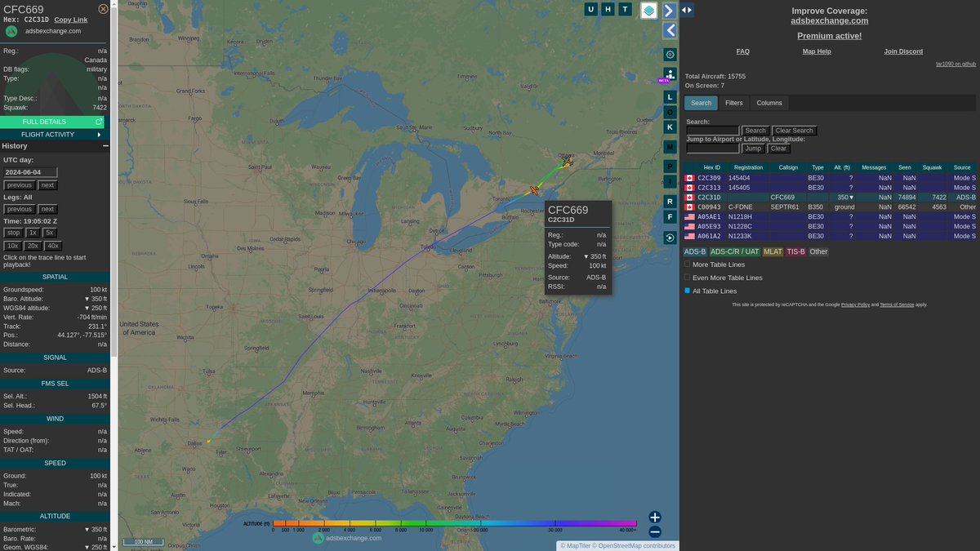
Task: Toggle the MLAT source filter
Action: click(773, 251)
